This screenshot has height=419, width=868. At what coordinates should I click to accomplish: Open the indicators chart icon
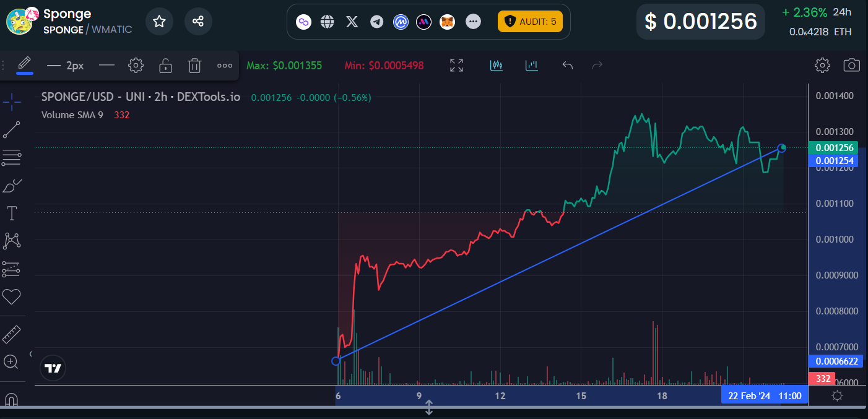532,65
